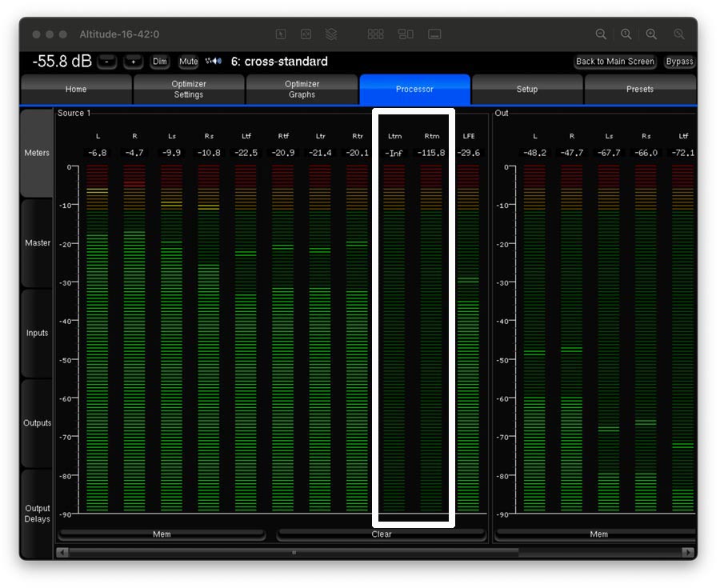Viewport: 720px width, 588px height.
Task: Click the horizontal scrollbar left arrow
Action: pos(62,552)
